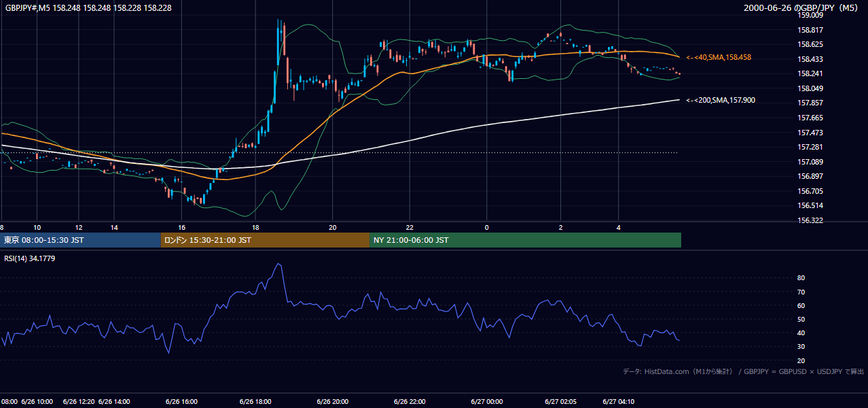868x408 pixels.
Task: Click price axis value 156.897
Action: 810,177
